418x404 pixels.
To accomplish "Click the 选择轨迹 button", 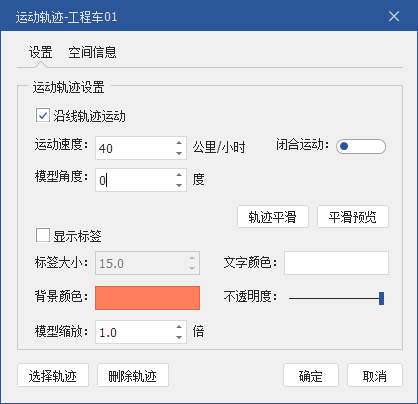I will coord(53,375).
